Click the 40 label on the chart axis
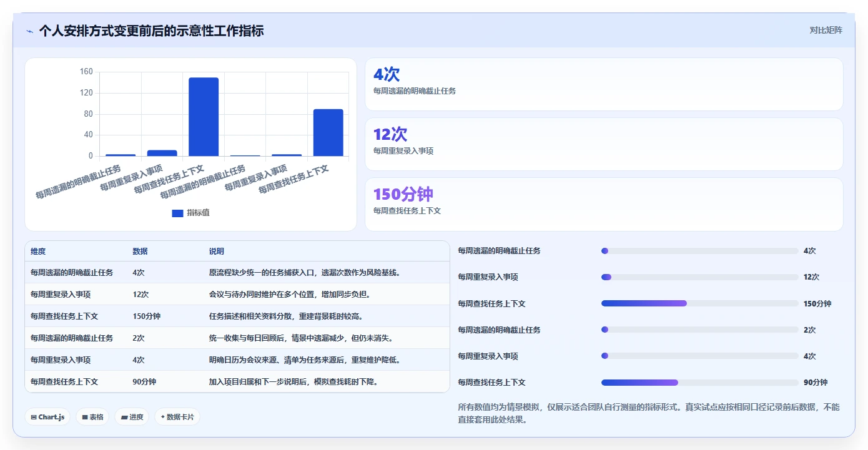 (88, 135)
